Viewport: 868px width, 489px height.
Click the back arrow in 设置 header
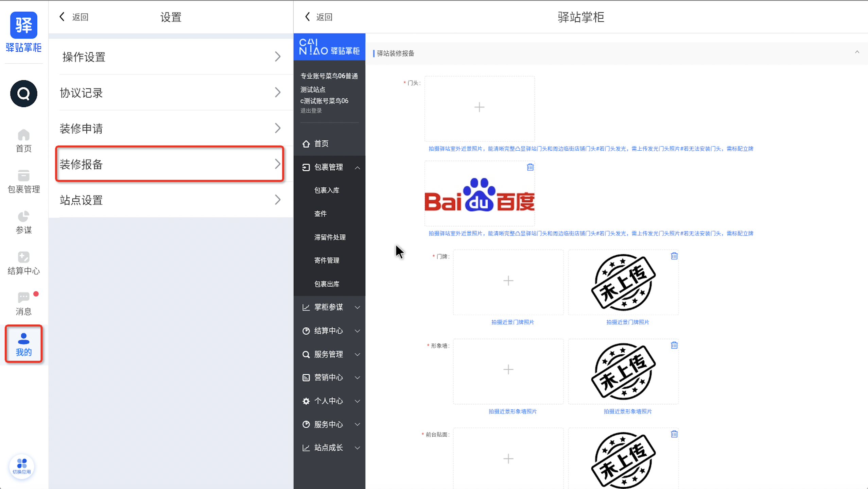(x=62, y=17)
